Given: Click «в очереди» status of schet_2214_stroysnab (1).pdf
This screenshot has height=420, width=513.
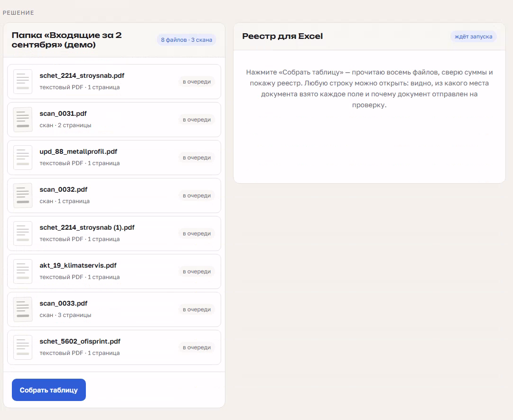Looking at the screenshot, I should point(196,233).
